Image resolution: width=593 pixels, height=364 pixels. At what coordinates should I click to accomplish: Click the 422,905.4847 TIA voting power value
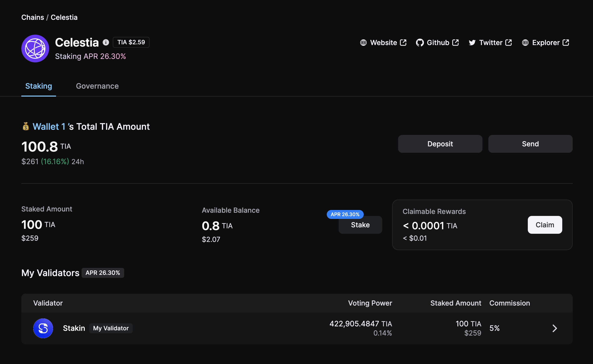pyautogui.click(x=361, y=324)
